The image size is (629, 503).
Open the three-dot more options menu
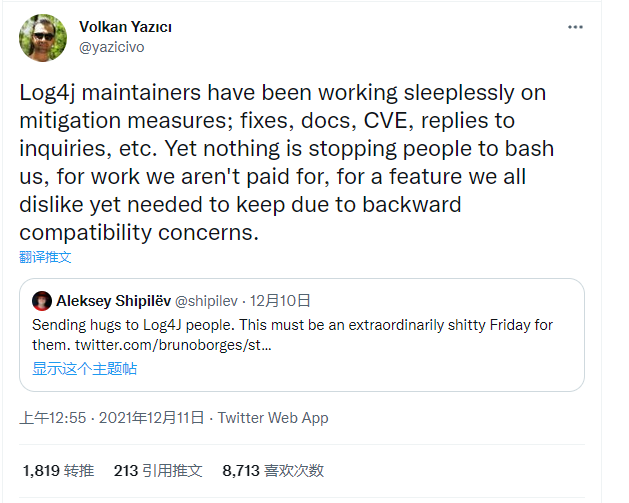pyautogui.click(x=575, y=27)
